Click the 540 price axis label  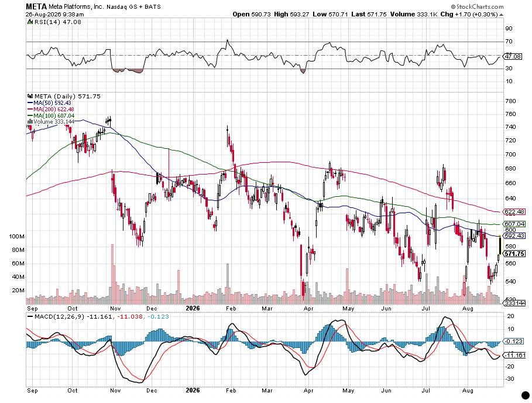[x=510, y=281]
